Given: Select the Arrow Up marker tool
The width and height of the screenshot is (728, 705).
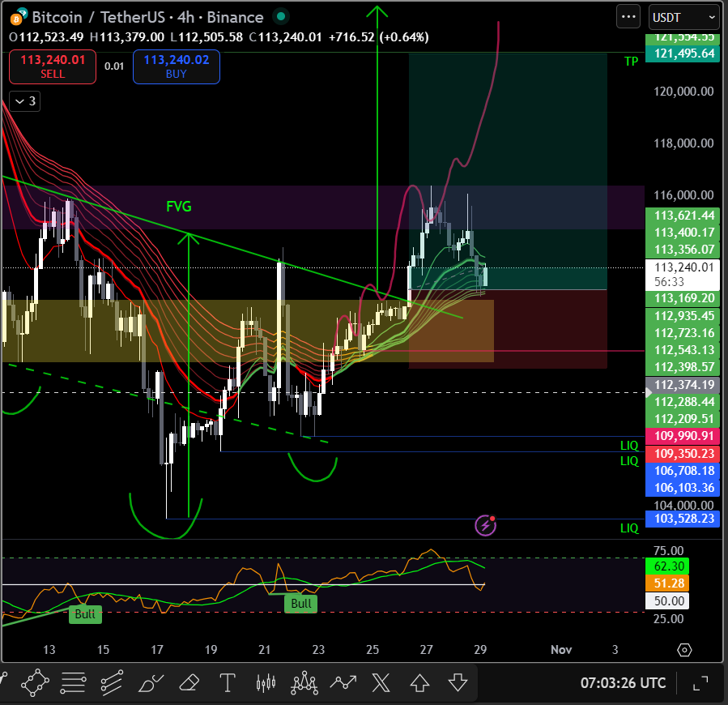Looking at the screenshot, I should [x=419, y=682].
